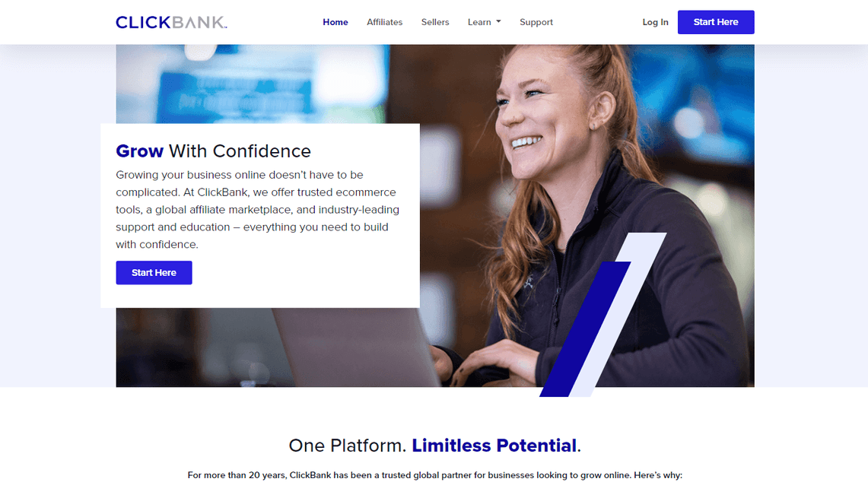Image resolution: width=868 pixels, height=482 pixels.
Task: Click the bold blue word Grow
Action: point(139,151)
